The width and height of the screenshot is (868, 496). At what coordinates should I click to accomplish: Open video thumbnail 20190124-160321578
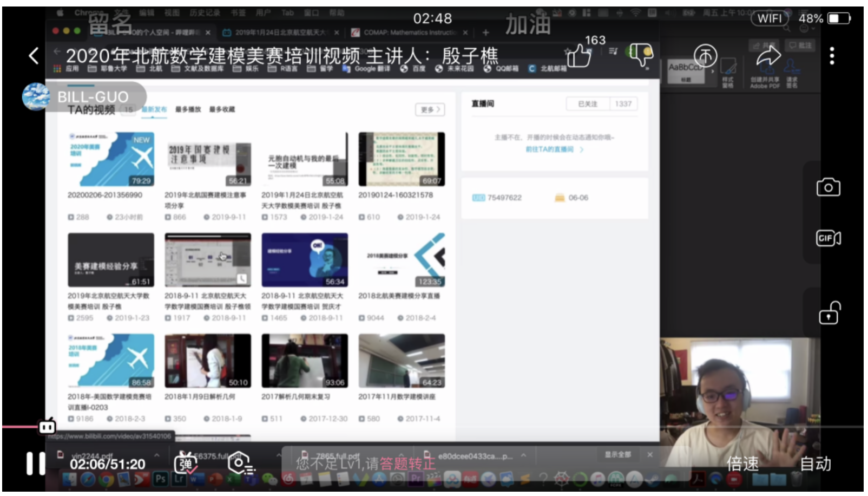(x=402, y=159)
